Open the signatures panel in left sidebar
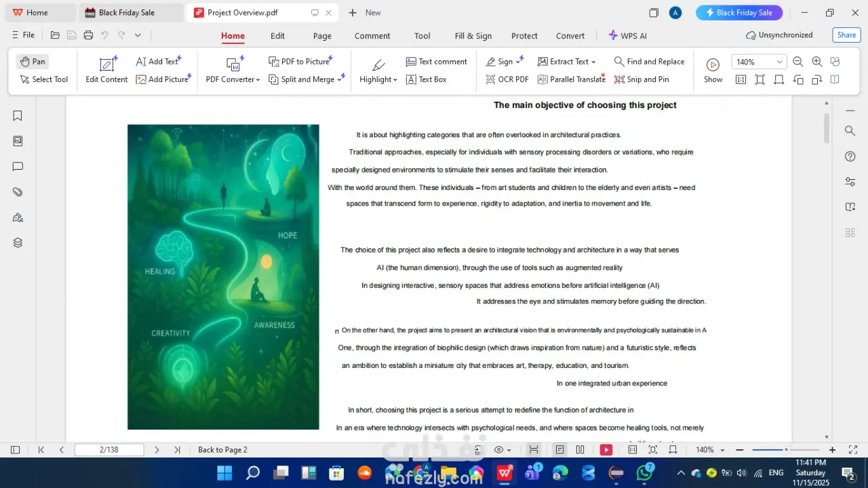This screenshot has width=868, height=488. (18, 218)
